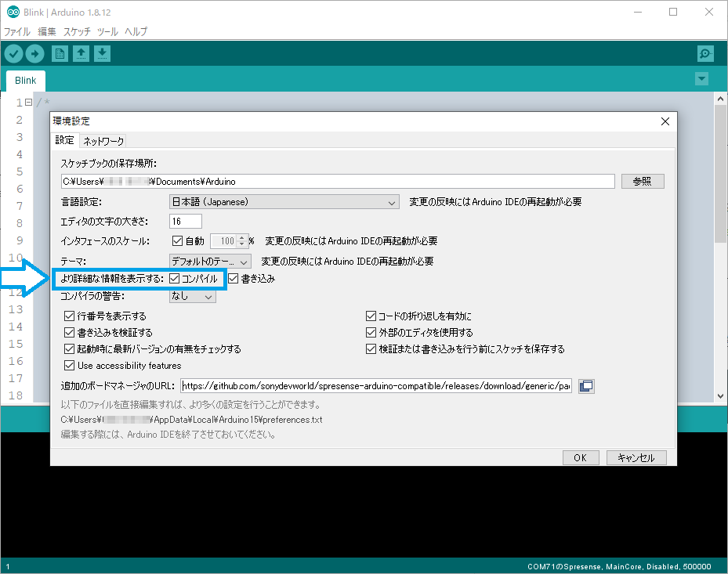Toggle Use accessibility features checkbox
The width and height of the screenshot is (728, 574).
coord(69,365)
